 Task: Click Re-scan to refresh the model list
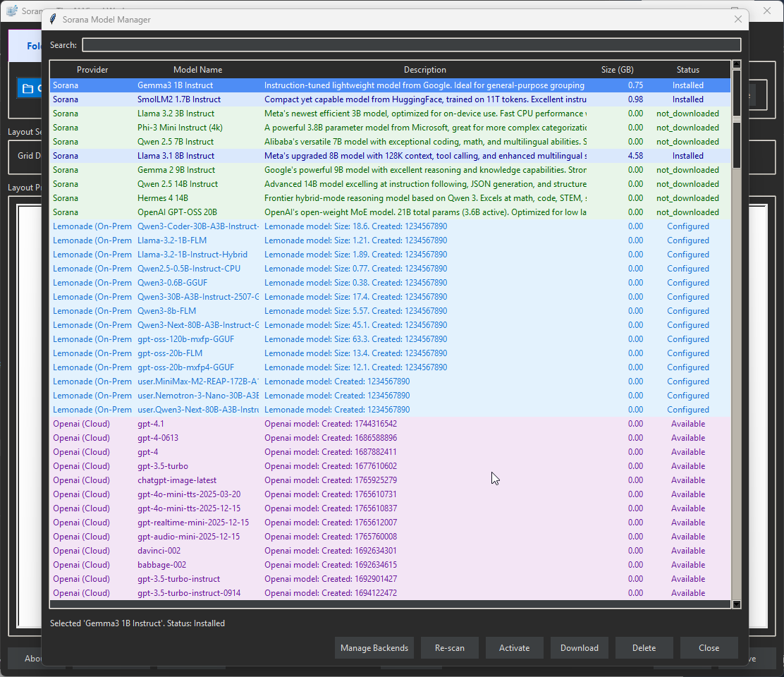[449, 647]
